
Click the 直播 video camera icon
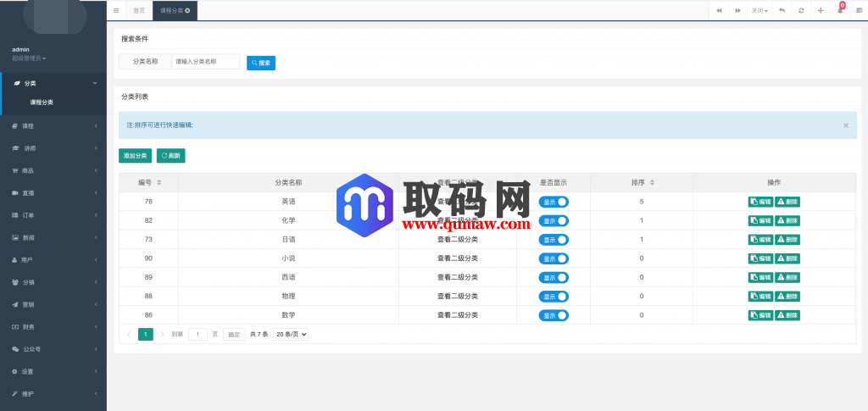[15, 192]
